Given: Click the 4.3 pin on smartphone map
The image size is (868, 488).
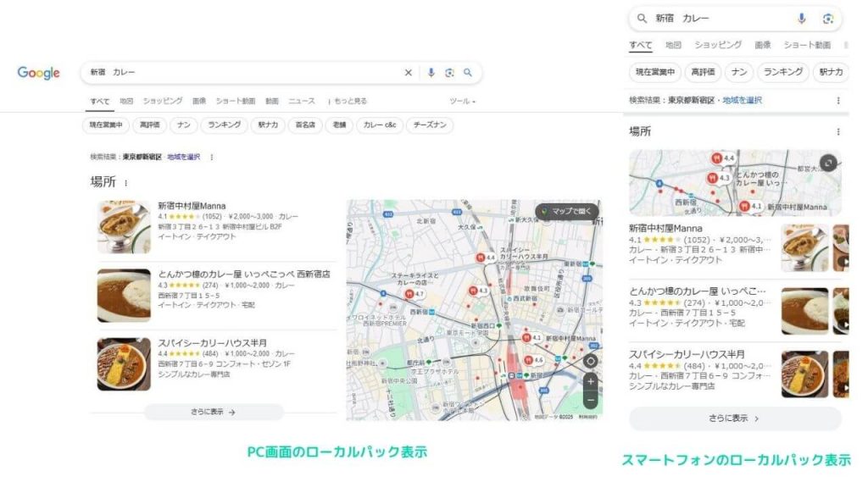Looking at the screenshot, I should 719,178.
